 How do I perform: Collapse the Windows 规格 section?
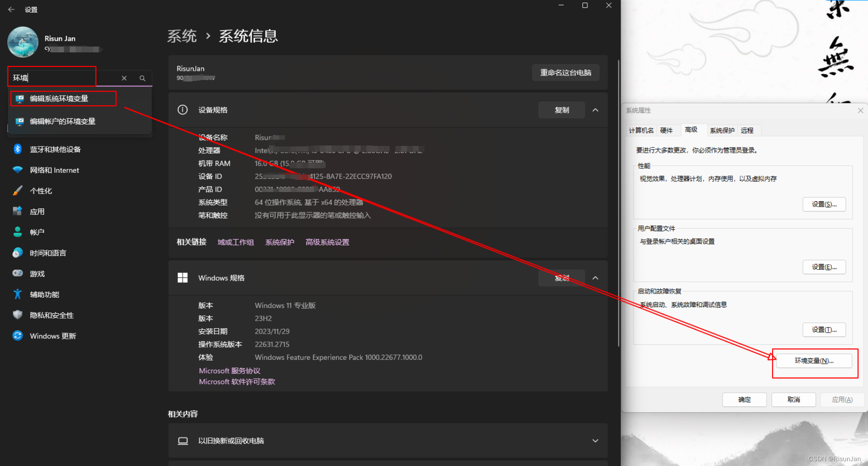(x=596, y=278)
